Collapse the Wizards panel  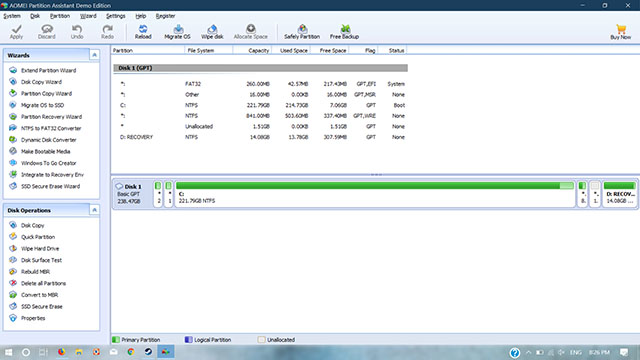point(94,55)
